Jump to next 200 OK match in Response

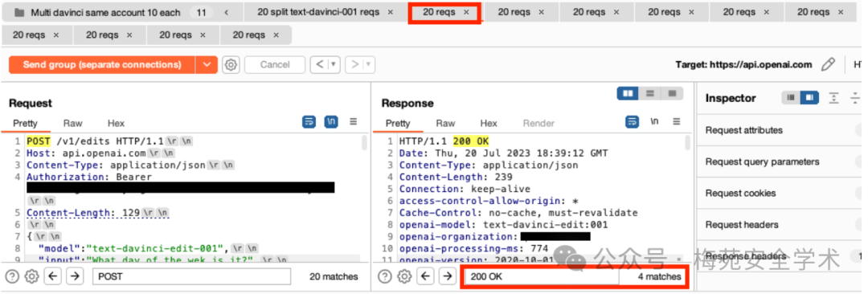pos(447,276)
